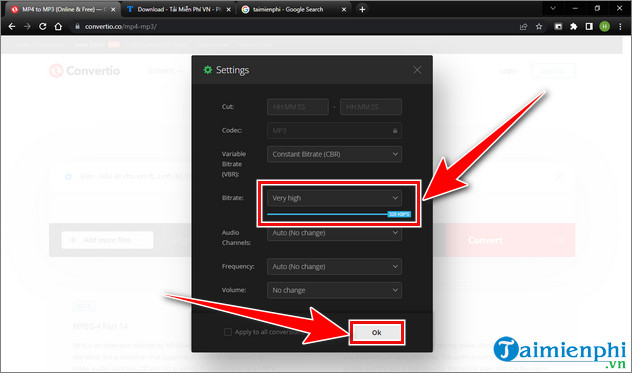This screenshot has width=632, height=373.
Task: Click the Cut start time field
Action: tap(297, 107)
